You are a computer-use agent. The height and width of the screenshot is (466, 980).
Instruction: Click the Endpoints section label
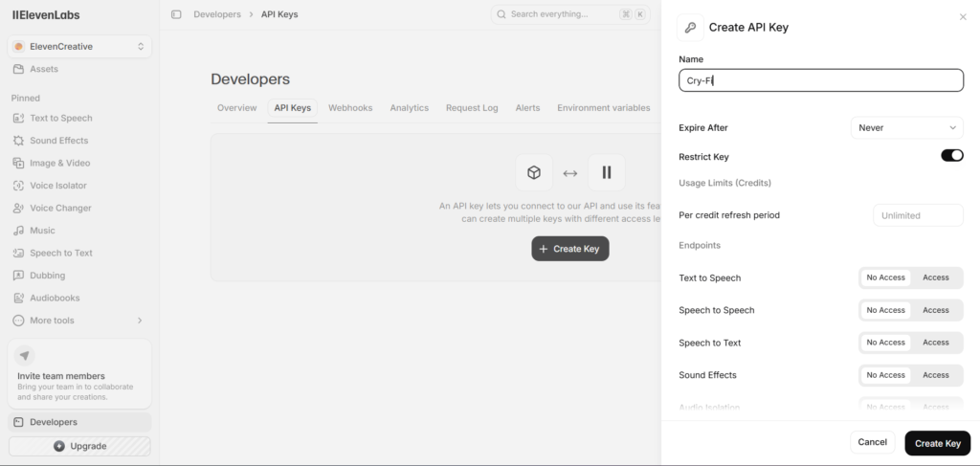point(700,246)
